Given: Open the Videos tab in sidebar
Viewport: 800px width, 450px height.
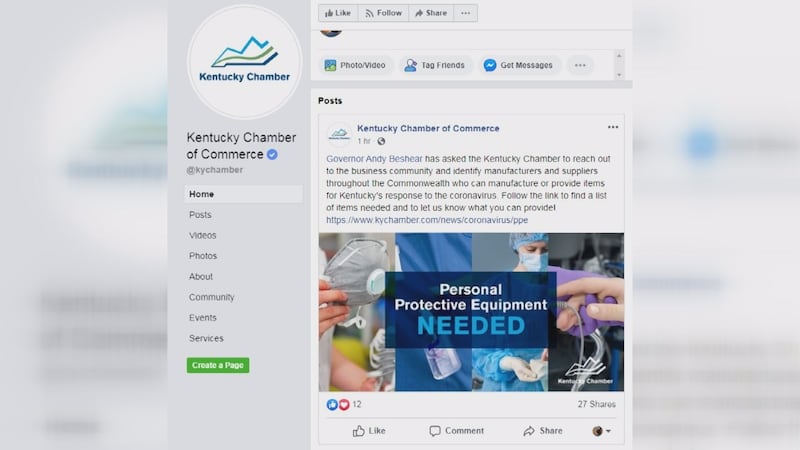Looking at the screenshot, I should pyautogui.click(x=203, y=235).
